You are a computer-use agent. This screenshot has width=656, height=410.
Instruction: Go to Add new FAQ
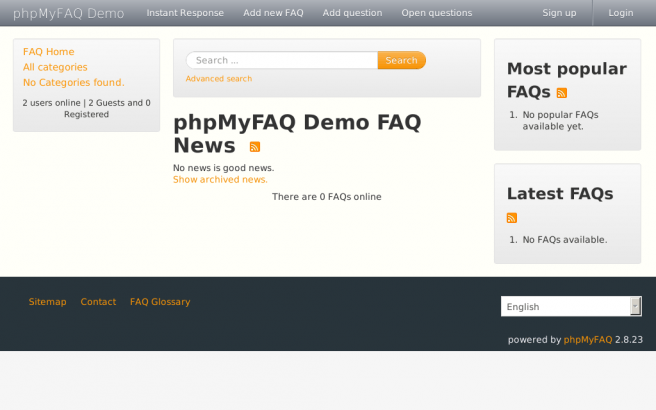(273, 13)
